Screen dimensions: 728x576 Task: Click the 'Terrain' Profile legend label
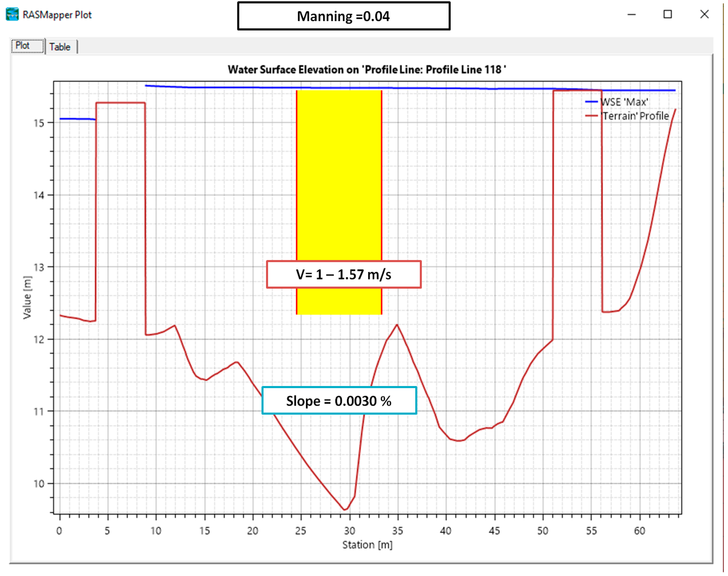click(635, 116)
